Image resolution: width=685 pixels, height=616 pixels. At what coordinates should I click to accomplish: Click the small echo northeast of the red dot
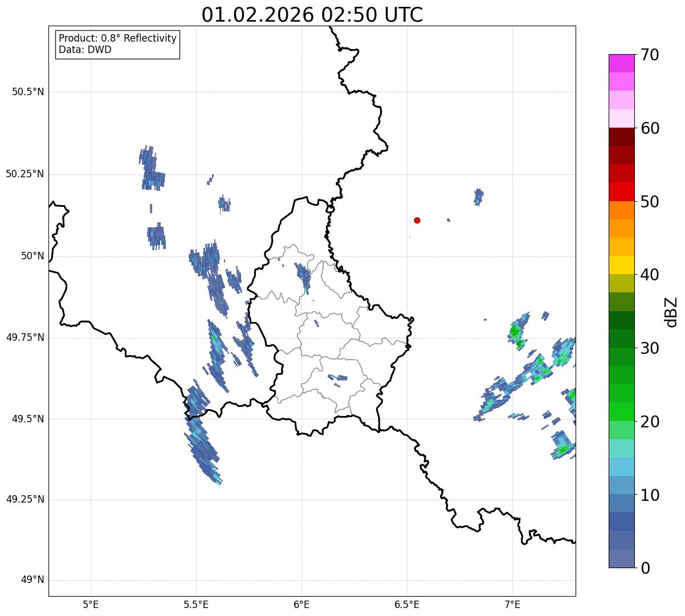pyautogui.click(x=479, y=197)
